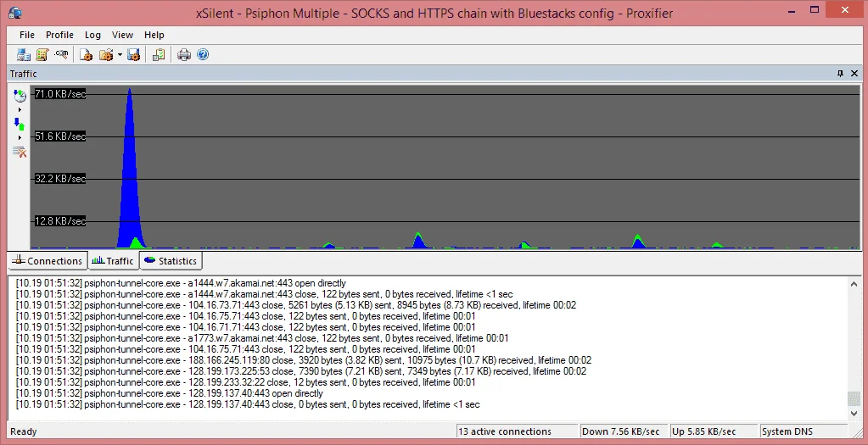Switch to the Traffic tab
The width and height of the screenshot is (868, 445).
112,261
